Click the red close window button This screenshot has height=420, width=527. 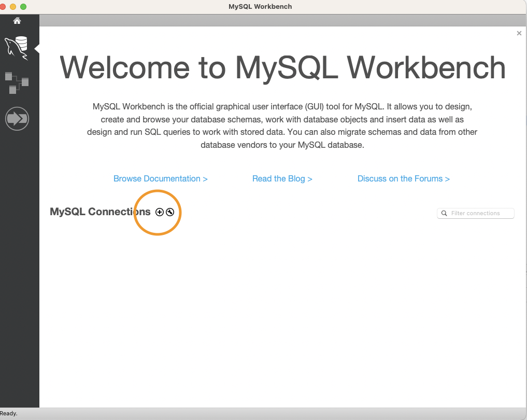(x=3, y=7)
